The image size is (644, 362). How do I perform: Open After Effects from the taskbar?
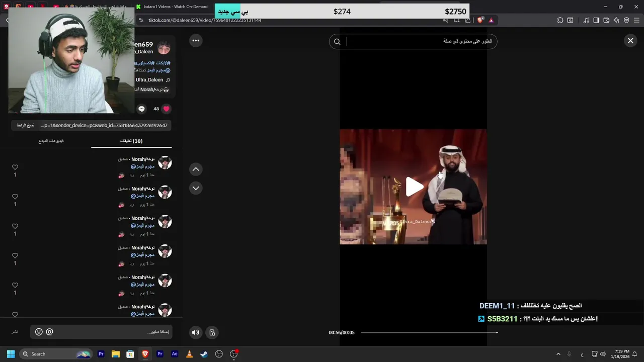click(x=175, y=354)
